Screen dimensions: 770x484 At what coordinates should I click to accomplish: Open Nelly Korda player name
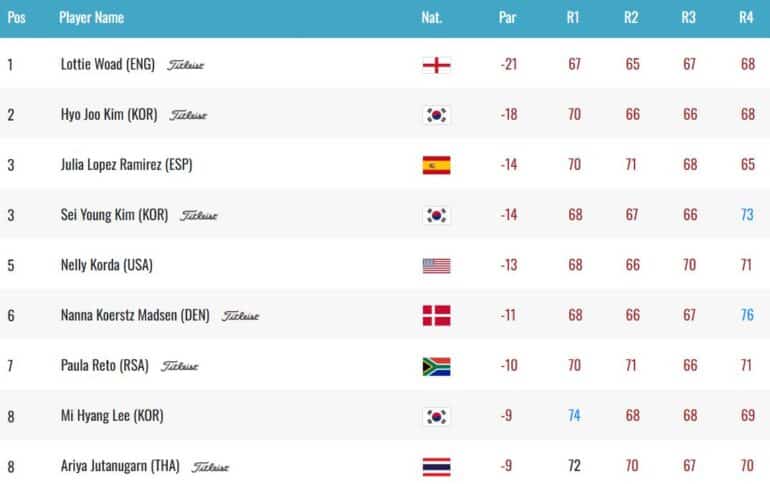coord(107,265)
